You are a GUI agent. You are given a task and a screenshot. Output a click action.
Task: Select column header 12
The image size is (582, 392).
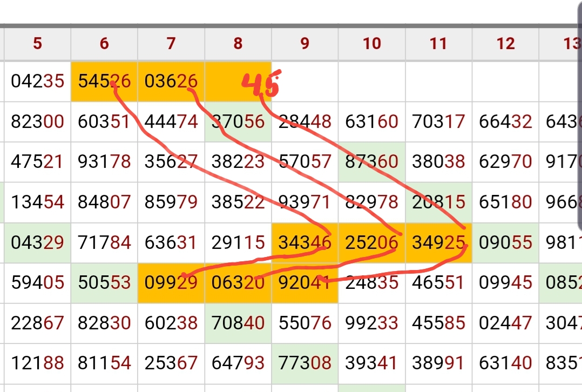505,44
